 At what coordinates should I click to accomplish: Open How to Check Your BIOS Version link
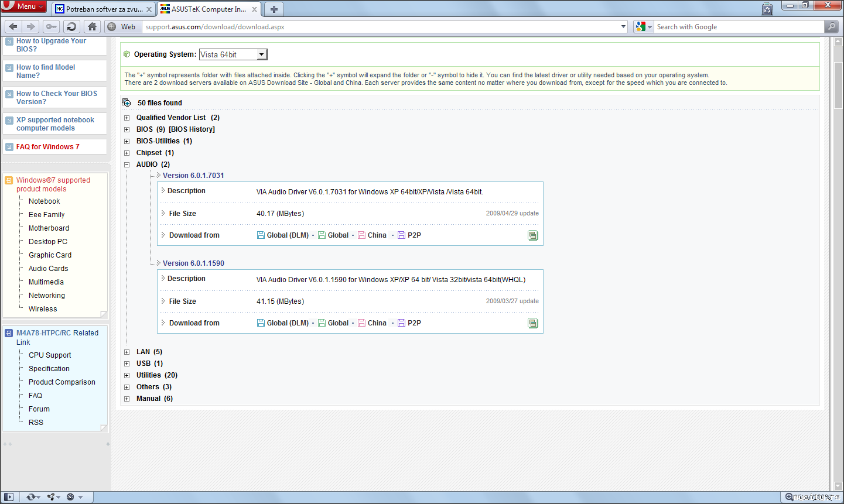pos(57,98)
